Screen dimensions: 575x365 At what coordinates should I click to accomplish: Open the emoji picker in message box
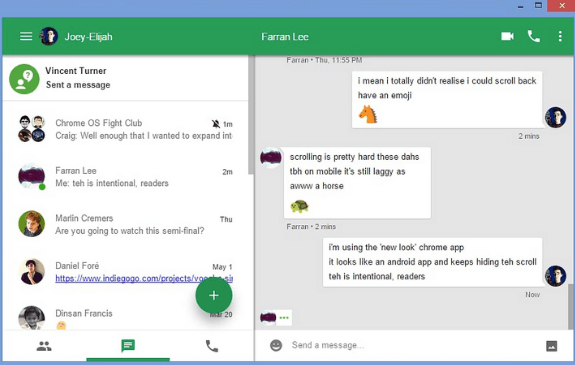pos(276,345)
